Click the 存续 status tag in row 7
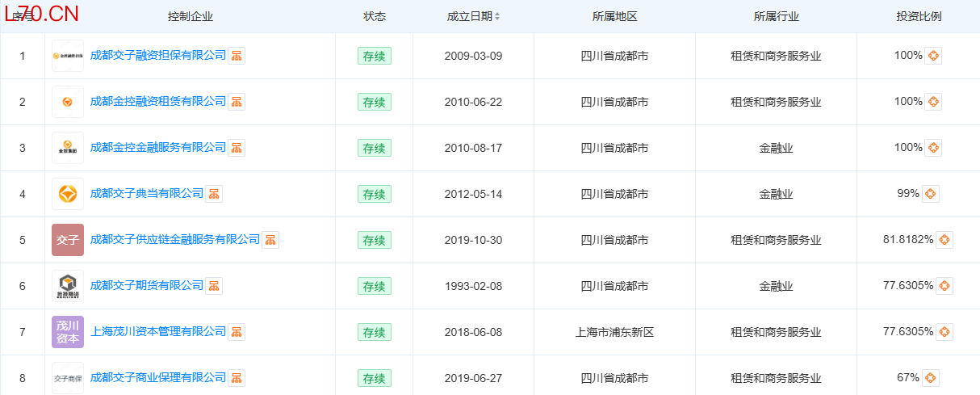Screen dimensions: 980x395 click(x=375, y=332)
